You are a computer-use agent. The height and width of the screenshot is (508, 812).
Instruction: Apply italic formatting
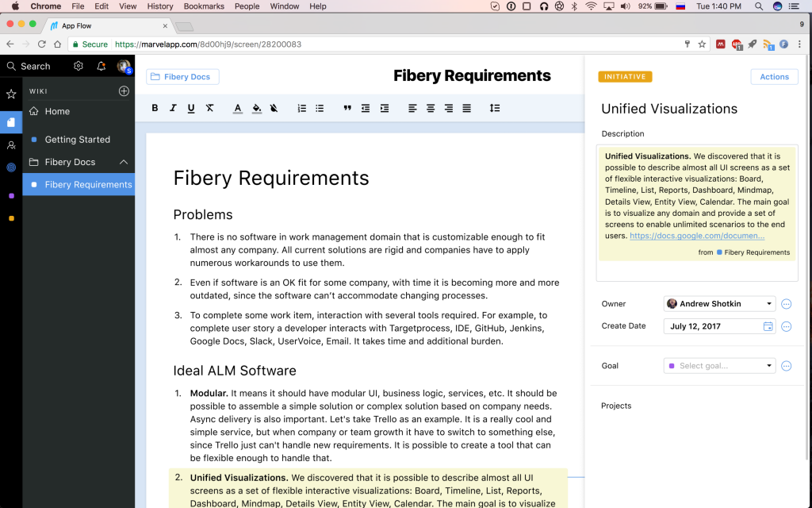[x=173, y=108]
